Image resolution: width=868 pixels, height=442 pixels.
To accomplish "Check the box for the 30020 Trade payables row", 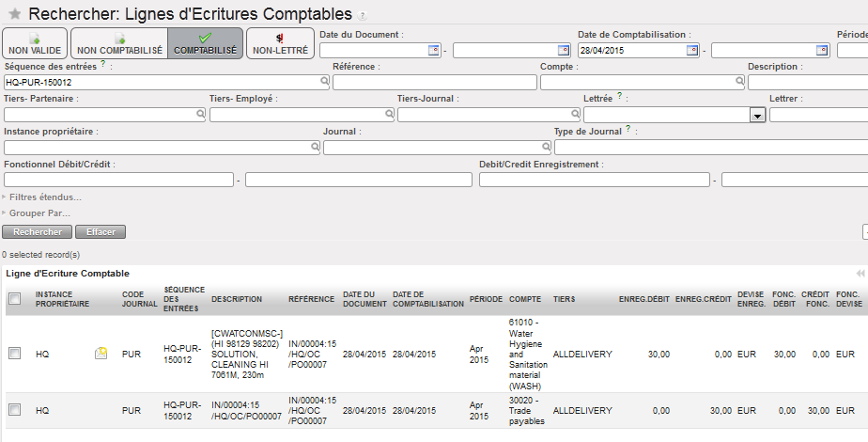I will coord(14,410).
